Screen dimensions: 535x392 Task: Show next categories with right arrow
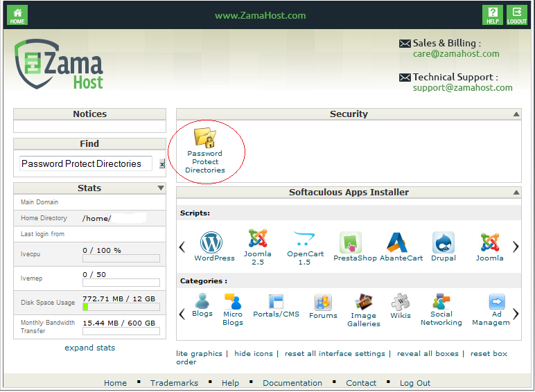[x=516, y=314]
